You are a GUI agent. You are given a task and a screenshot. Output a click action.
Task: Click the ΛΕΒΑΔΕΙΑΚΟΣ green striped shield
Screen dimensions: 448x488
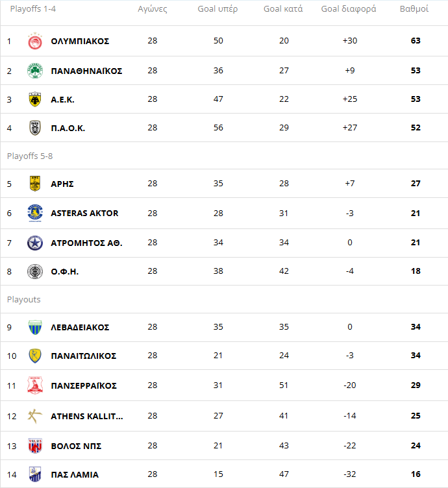pos(35,328)
